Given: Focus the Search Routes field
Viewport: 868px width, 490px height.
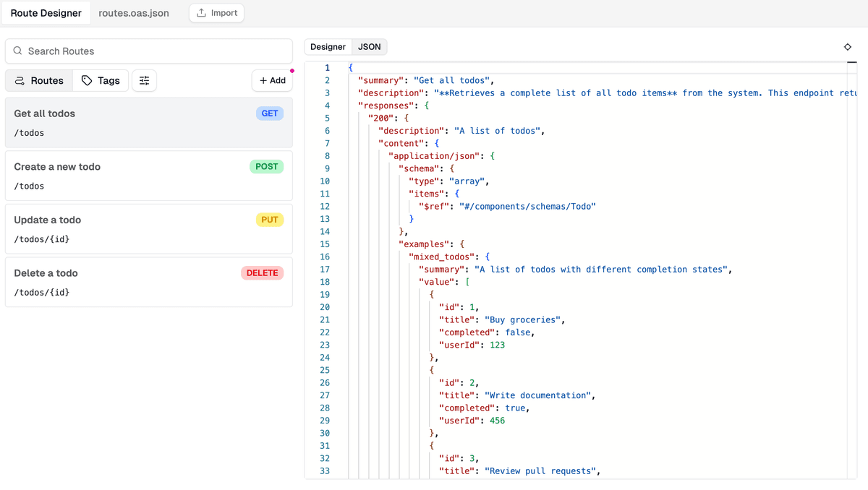Looking at the screenshot, I should coord(149,51).
